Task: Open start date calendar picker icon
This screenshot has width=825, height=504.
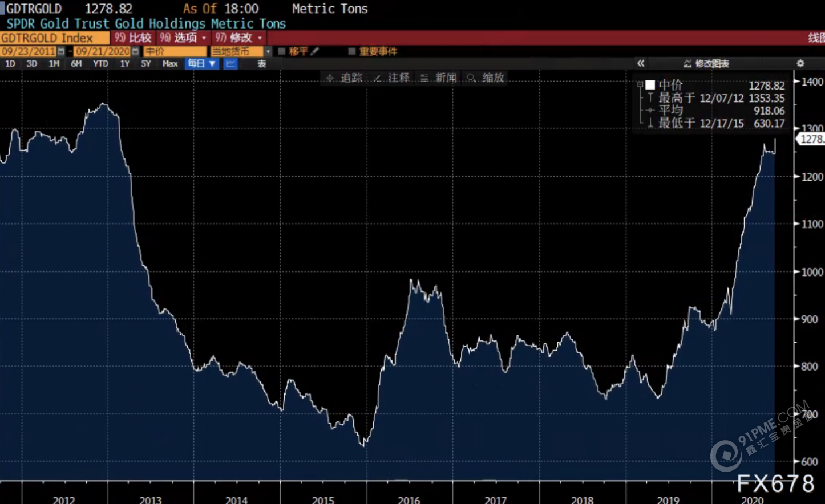Action: point(61,51)
